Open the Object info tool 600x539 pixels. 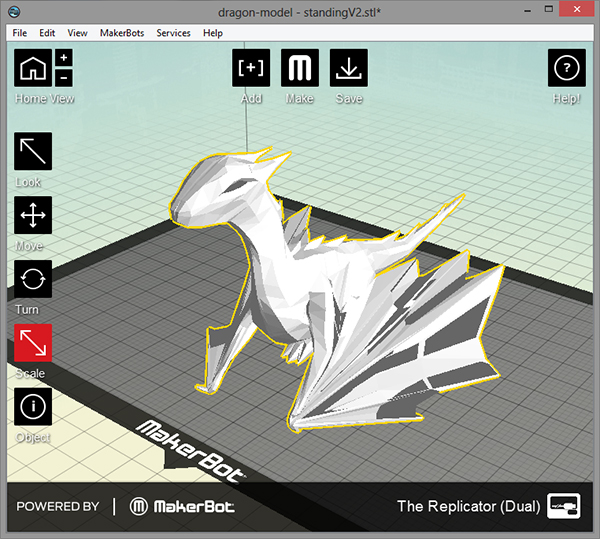[x=33, y=406]
